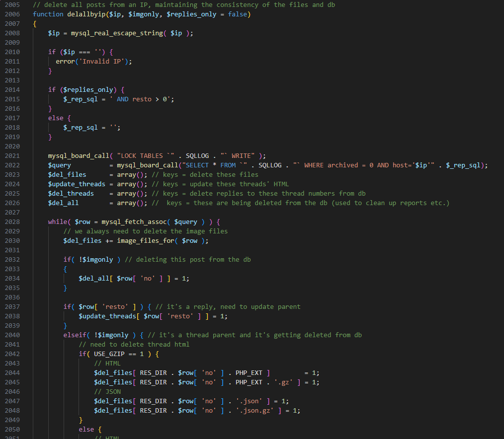Click line number 2033 in the gutter
Screen dimensions: 504x439
tap(12, 269)
